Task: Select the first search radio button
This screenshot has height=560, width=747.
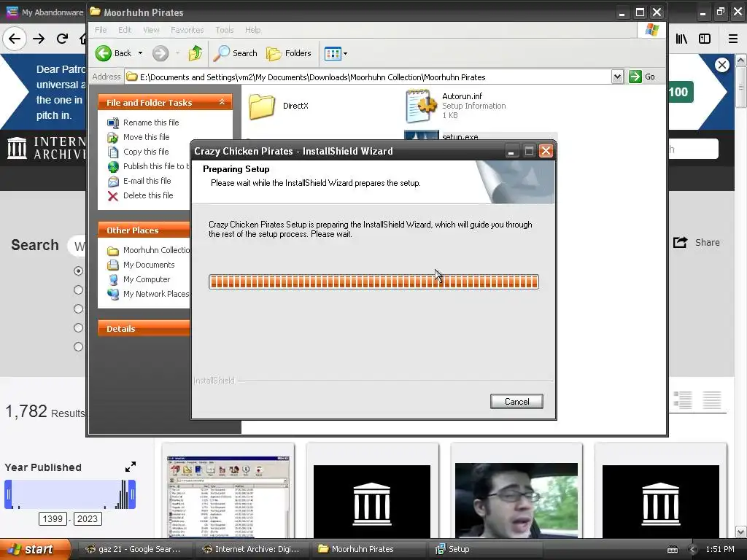Action: click(79, 271)
